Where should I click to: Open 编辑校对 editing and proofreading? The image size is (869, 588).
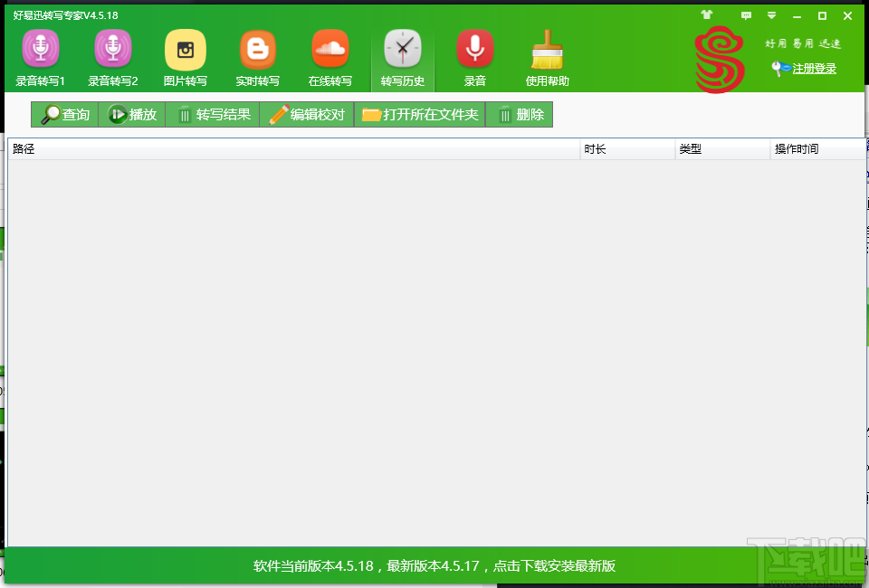point(306,114)
